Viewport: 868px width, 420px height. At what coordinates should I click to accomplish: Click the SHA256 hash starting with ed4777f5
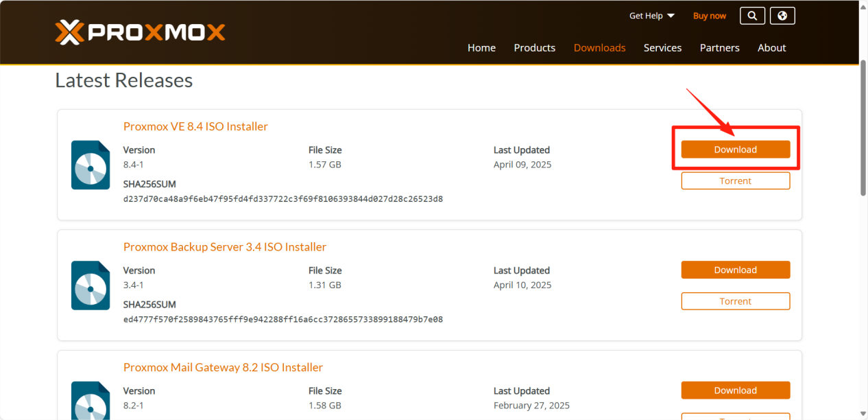[283, 319]
